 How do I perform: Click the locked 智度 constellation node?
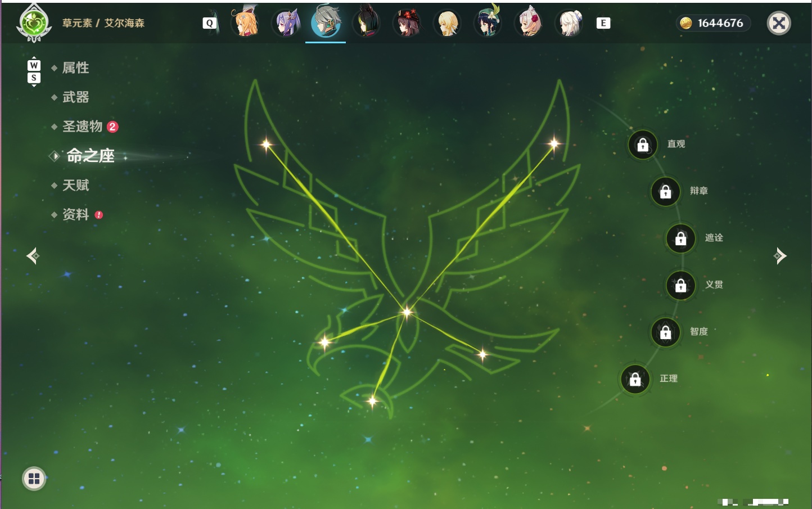point(665,332)
